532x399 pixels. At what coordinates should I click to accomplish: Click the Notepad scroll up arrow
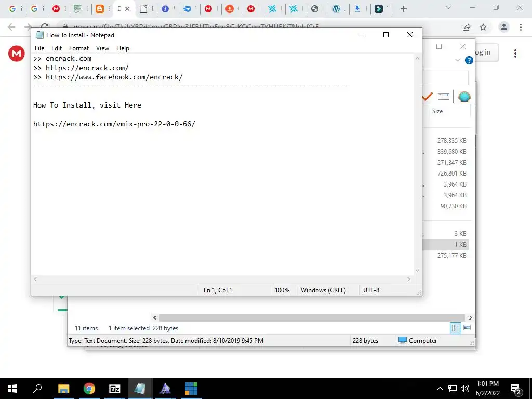(417, 58)
